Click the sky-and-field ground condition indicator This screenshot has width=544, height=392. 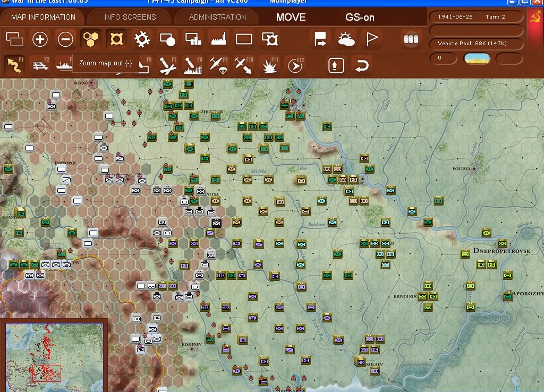click(x=477, y=58)
